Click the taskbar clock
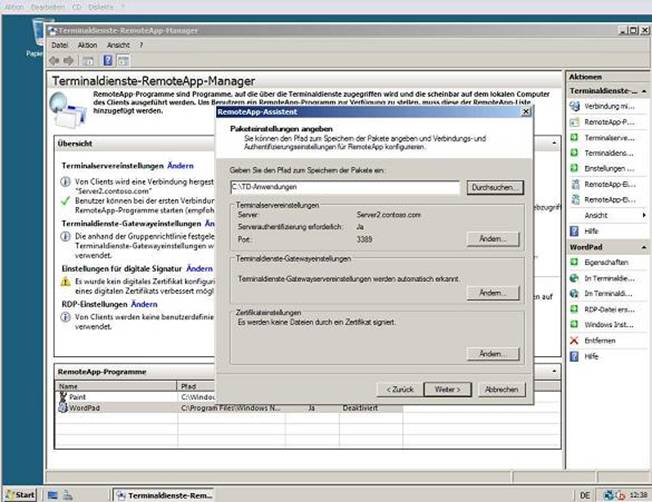The image size is (652, 502). point(638,495)
